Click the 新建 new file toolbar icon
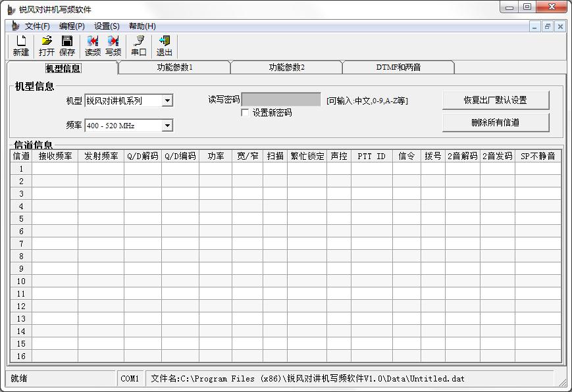The width and height of the screenshot is (572, 392). (21, 46)
